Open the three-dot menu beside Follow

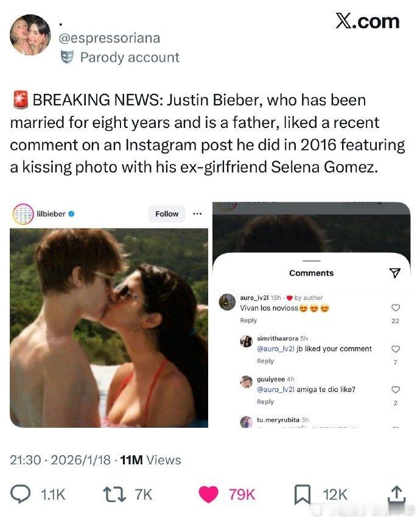click(x=197, y=214)
